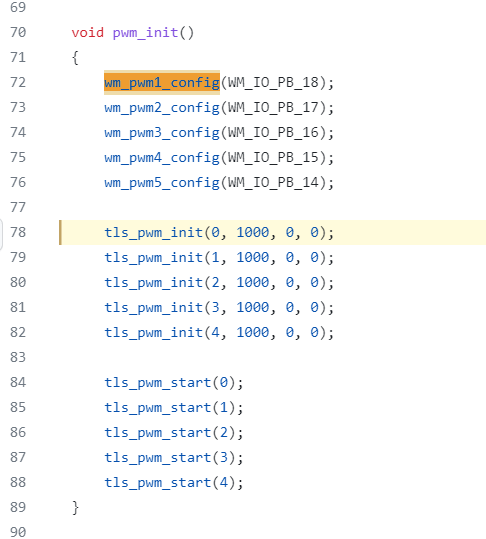Click tls_pwm_start symbol on line 88
This screenshot has width=486, height=539.
point(158,483)
